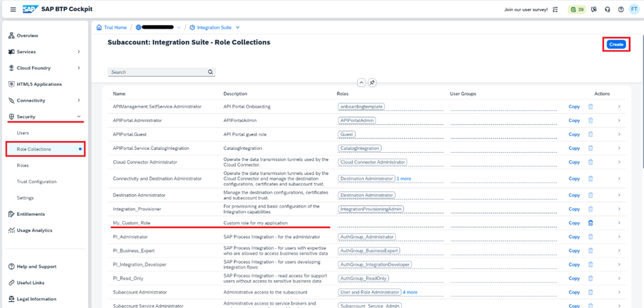Screen dimensions: 644x308
Task: Copy the PI_Administrator role collection
Action: click(x=574, y=237)
